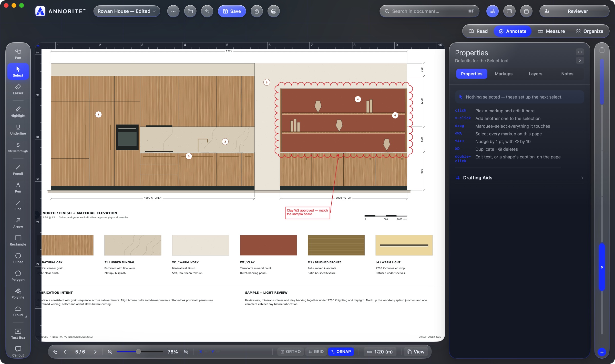615x364 pixels.
Task: Open the 1:20 (m) scale selector
Action: 380,351
